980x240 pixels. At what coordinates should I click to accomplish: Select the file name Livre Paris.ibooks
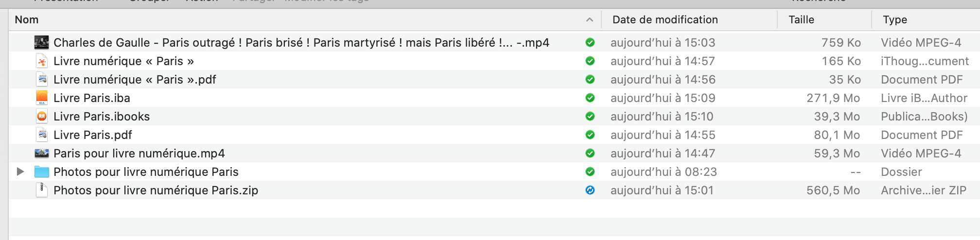102,117
